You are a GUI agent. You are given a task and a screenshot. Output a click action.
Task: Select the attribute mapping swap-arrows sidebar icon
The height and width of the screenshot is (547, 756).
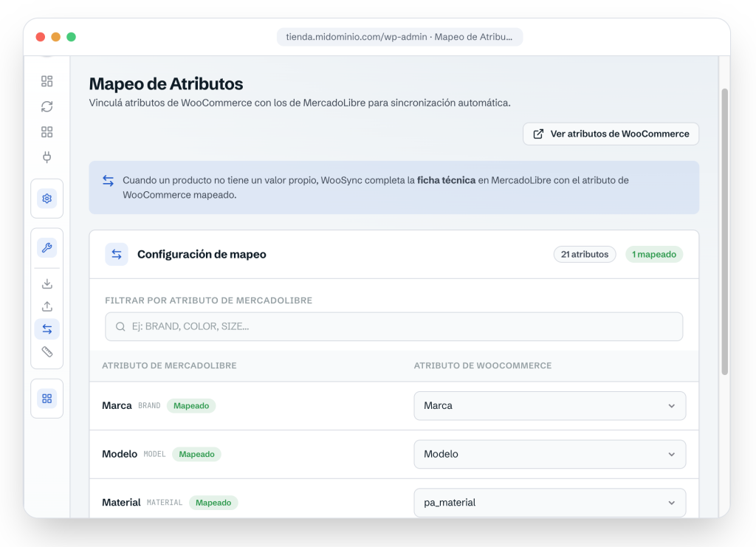pos(47,329)
